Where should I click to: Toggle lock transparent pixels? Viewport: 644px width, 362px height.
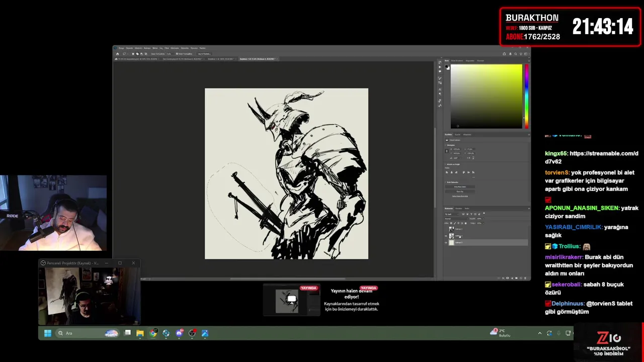coord(451,223)
